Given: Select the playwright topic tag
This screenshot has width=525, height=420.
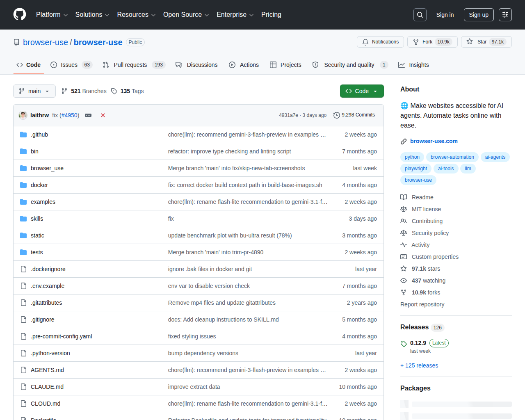Looking at the screenshot, I should (x=416, y=169).
